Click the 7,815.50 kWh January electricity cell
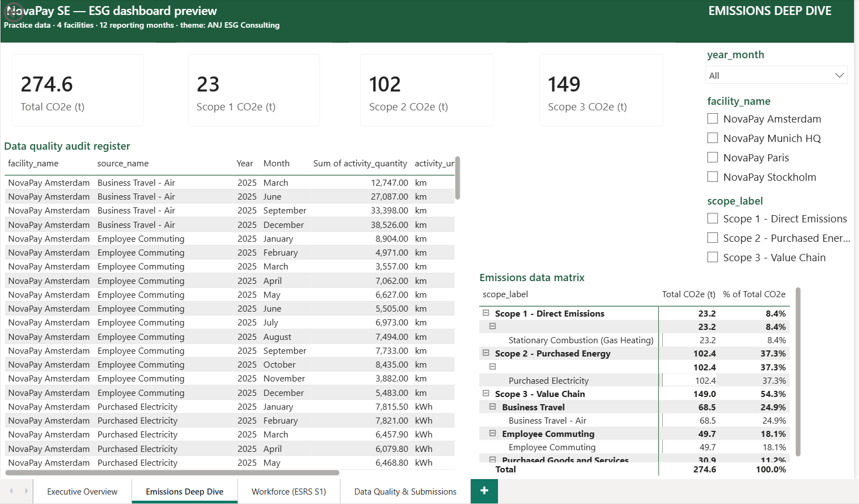859x504 pixels. click(x=392, y=406)
